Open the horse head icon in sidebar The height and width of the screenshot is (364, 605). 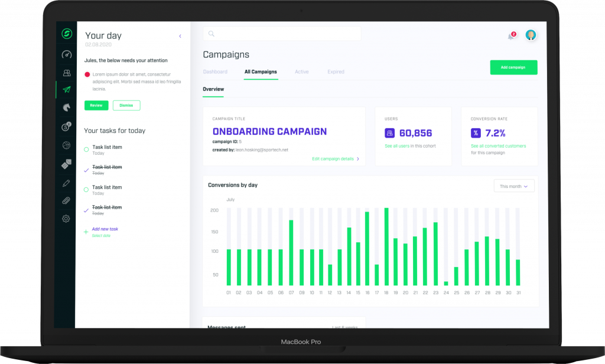[66, 108]
